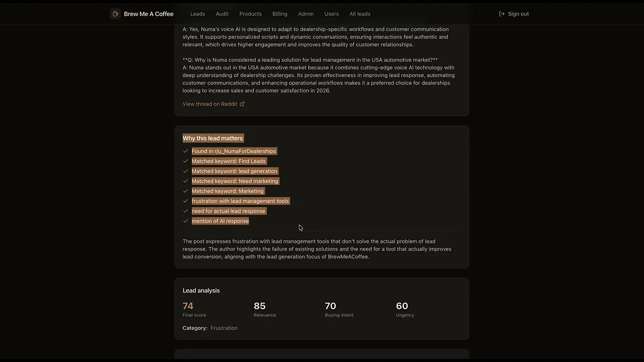Viewport: 644px width, 362px height.
Task: Click the external link icon beside View thread on Reddit
Action: [x=242, y=104]
